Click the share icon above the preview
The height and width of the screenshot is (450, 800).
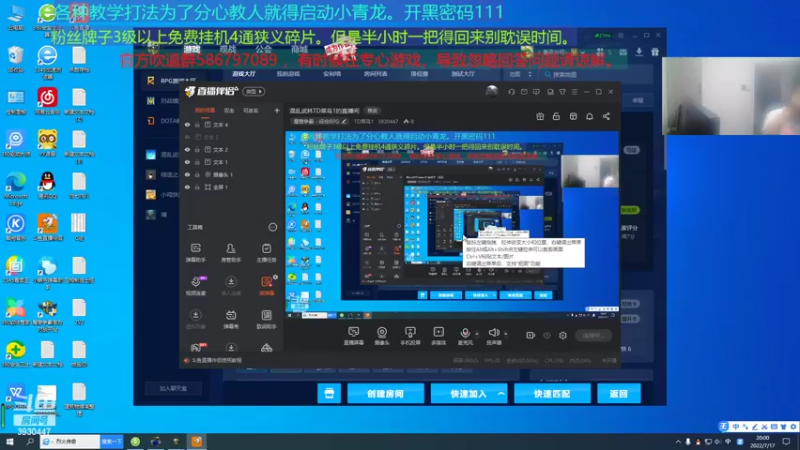tap(606, 116)
